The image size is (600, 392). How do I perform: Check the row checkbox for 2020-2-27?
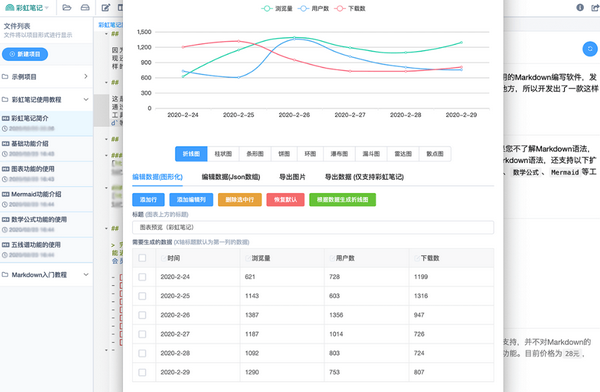click(x=142, y=334)
